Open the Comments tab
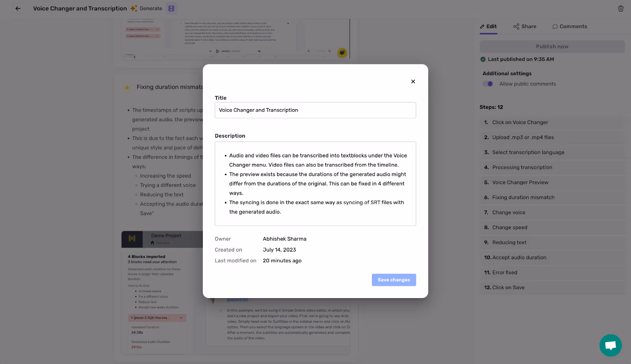 tap(569, 26)
